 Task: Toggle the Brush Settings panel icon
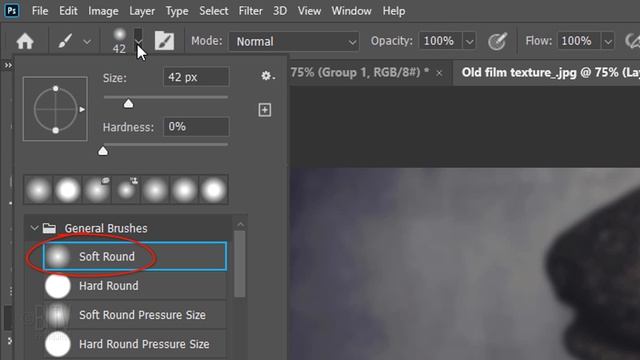pos(164,41)
